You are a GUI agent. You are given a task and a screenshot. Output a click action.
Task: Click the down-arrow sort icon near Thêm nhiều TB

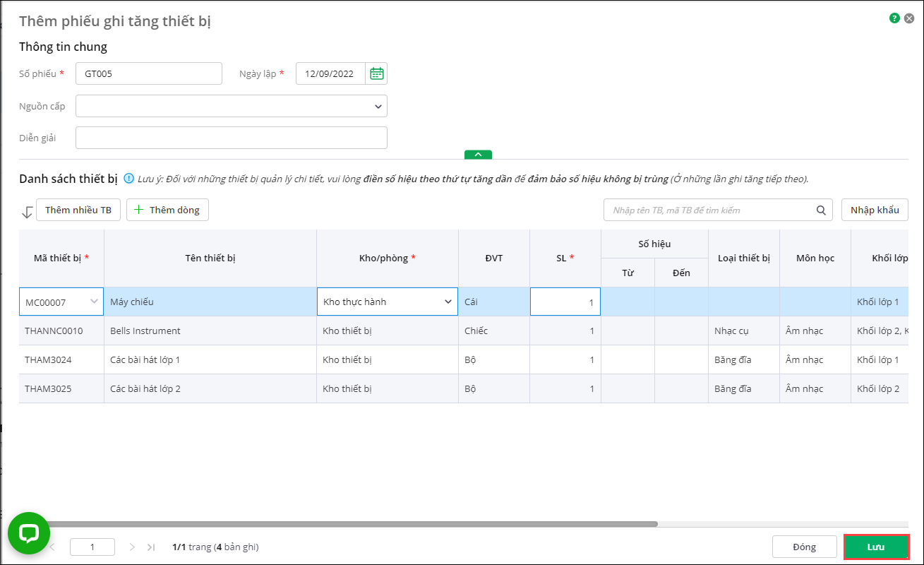click(x=27, y=211)
